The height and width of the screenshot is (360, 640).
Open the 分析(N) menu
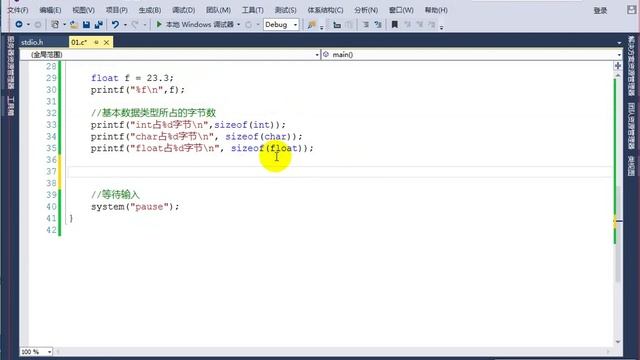366,10
